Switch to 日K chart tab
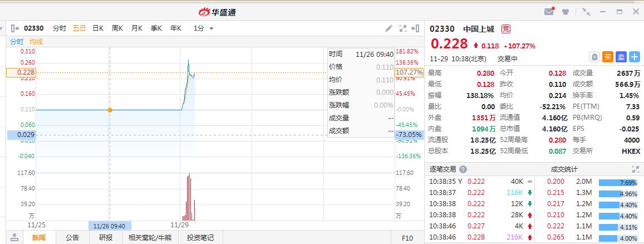Image resolution: width=644 pixels, height=244 pixels. pyautogui.click(x=98, y=28)
